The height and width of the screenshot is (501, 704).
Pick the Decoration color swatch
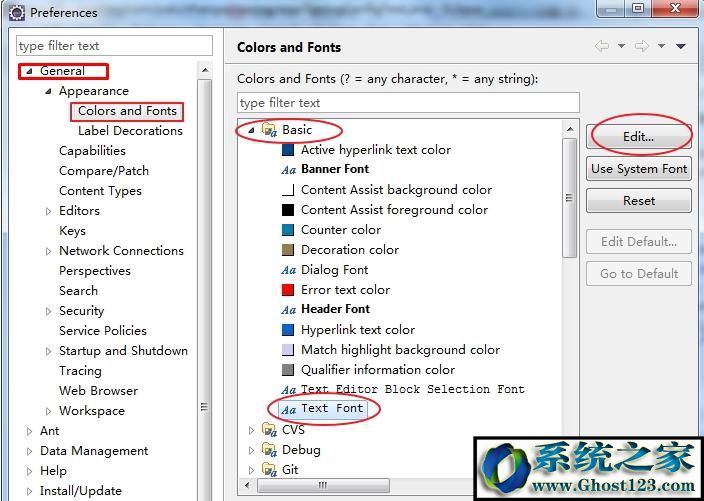click(288, 250)
